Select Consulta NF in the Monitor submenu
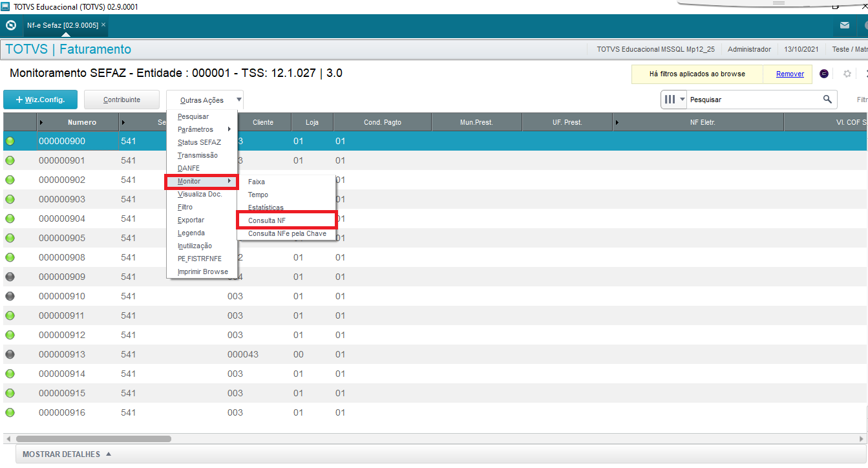The height and width of the screenshot is (468, 868). pyautogui.click(x=286, y=220)
